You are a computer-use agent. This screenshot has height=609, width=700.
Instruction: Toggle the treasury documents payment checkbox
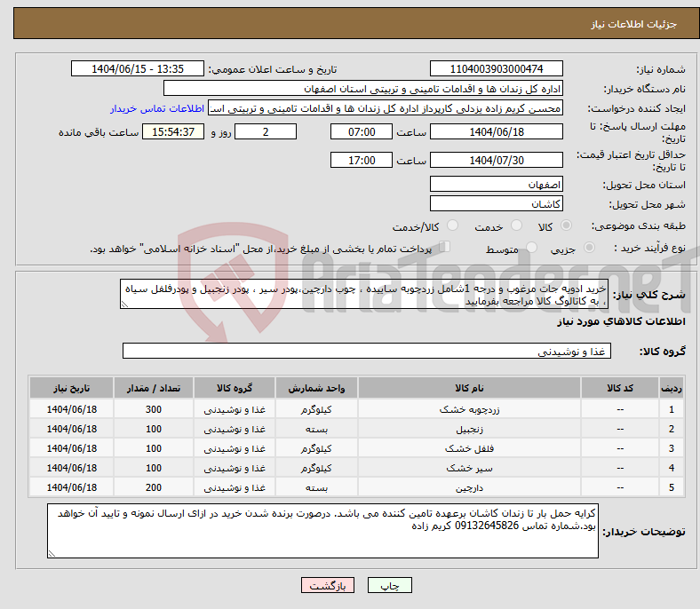click(445, 248)
